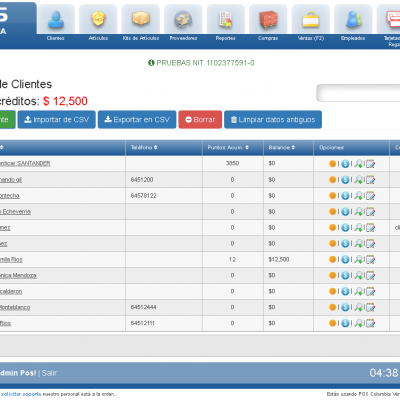Click the magnifier icon in SANTANDER row
400x400 pixels.
click(x=358, y=164)
